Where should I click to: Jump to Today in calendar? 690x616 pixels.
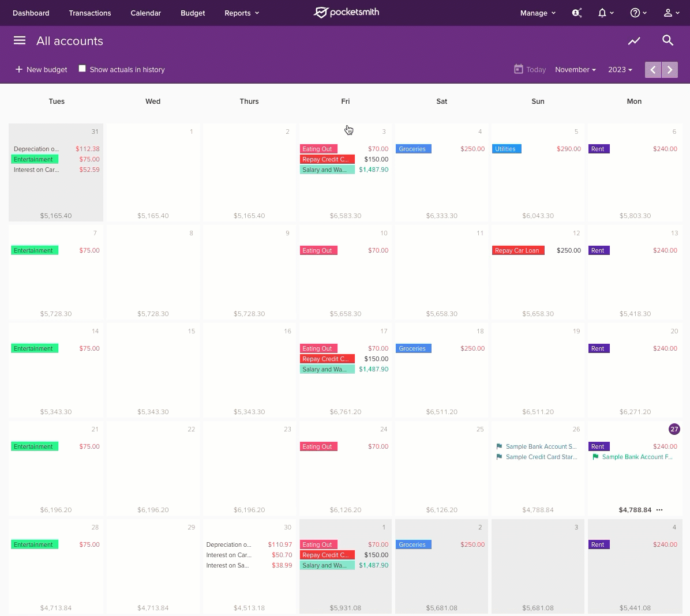(x=530, y=70)
